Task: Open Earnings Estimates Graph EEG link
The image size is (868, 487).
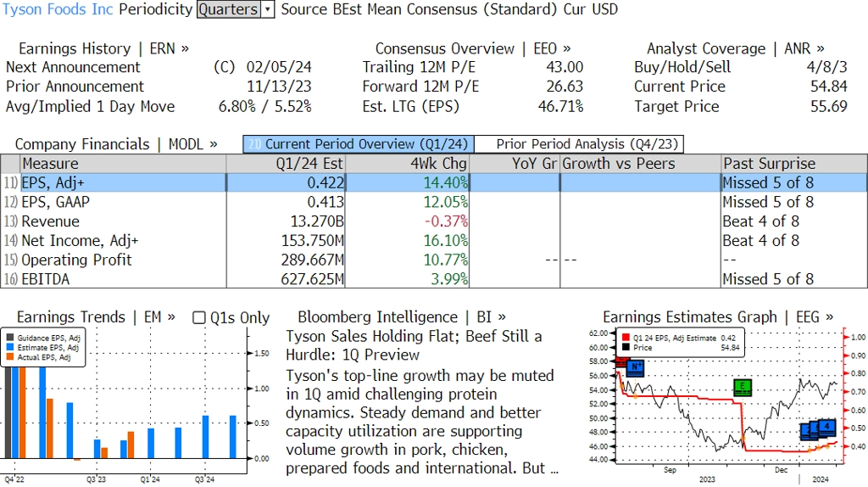Action: pos(717,317)
